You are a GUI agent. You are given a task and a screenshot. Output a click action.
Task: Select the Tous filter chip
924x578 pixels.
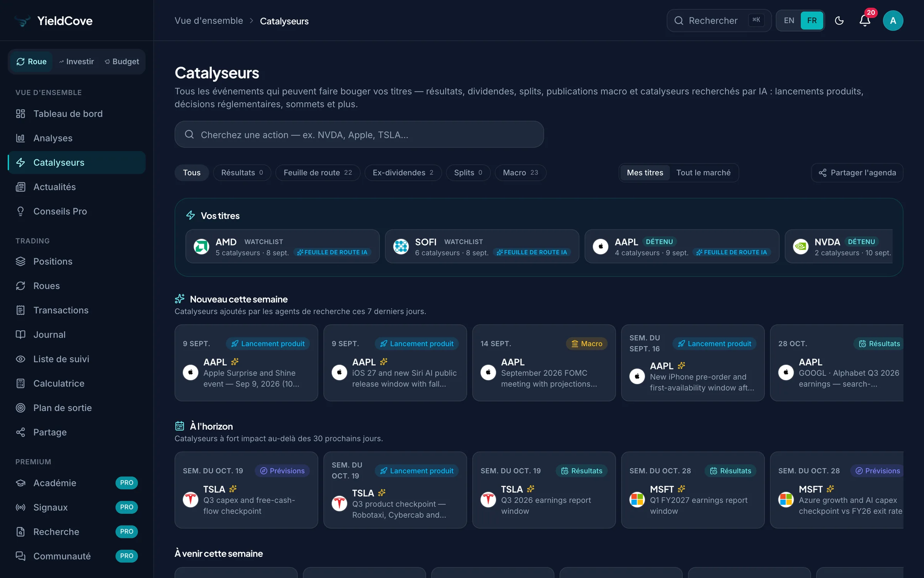tap(192, 173)
